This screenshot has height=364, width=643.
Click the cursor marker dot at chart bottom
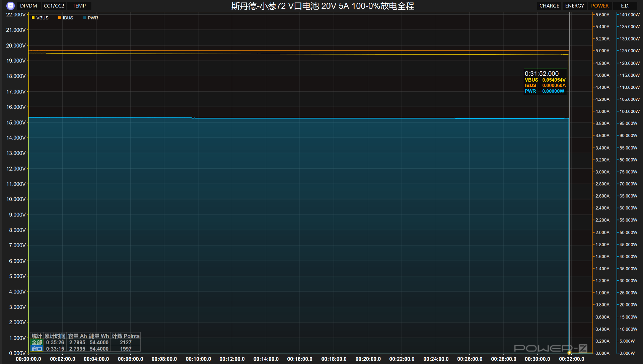[569, 353]
